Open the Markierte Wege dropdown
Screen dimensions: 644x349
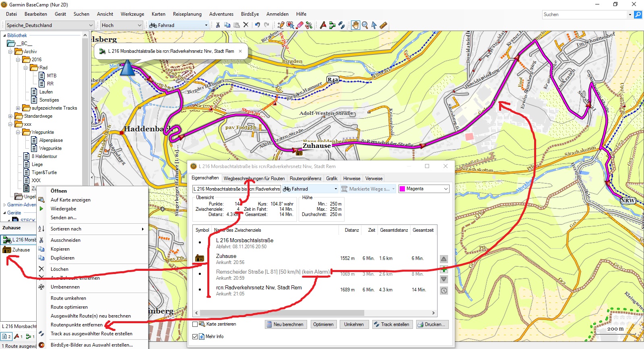tap(368, 189)
